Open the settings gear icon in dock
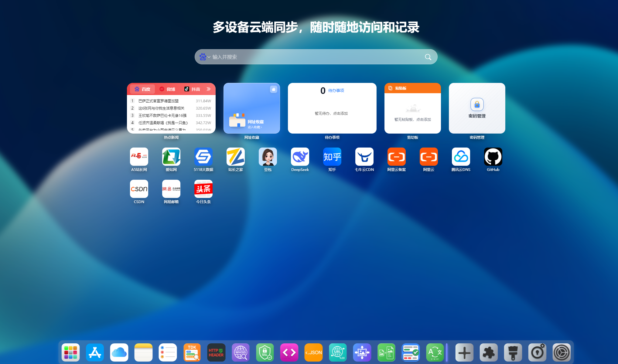Viewport: 618px width, 364px height. [562, 352]
